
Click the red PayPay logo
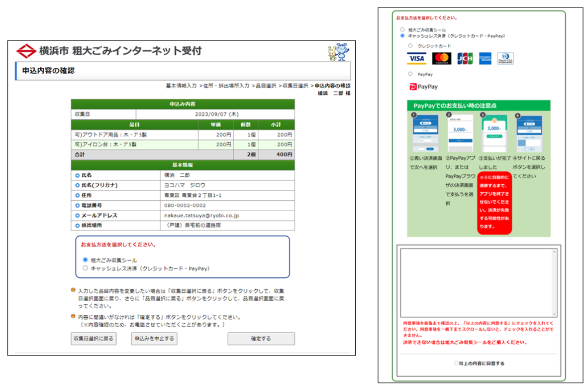click(423, 87)
